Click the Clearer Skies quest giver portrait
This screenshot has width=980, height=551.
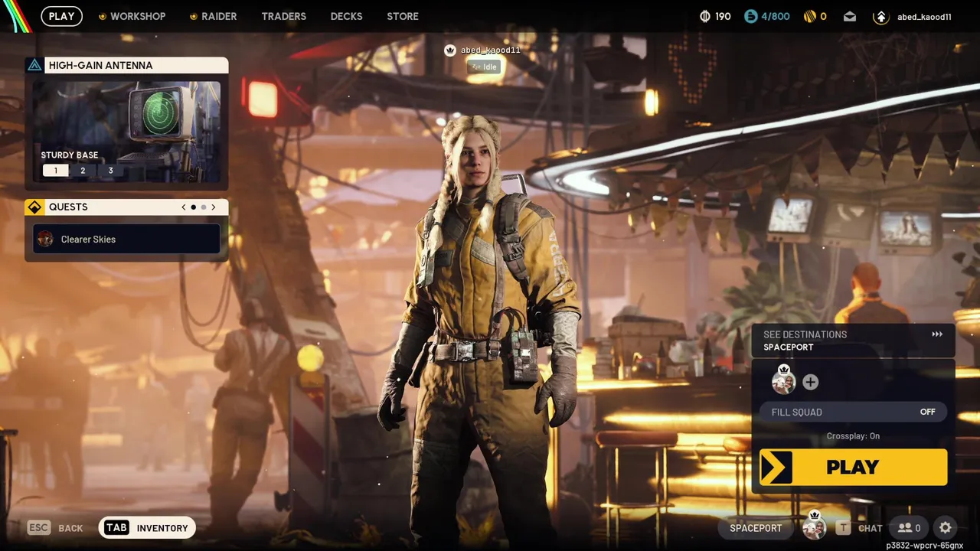tap(45, 239)
